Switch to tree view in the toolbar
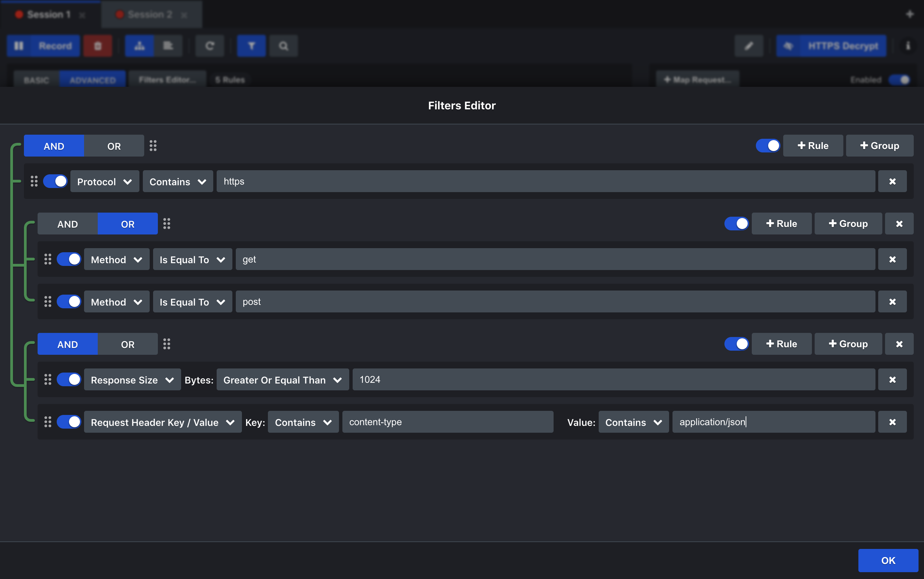 pos(139,45)
